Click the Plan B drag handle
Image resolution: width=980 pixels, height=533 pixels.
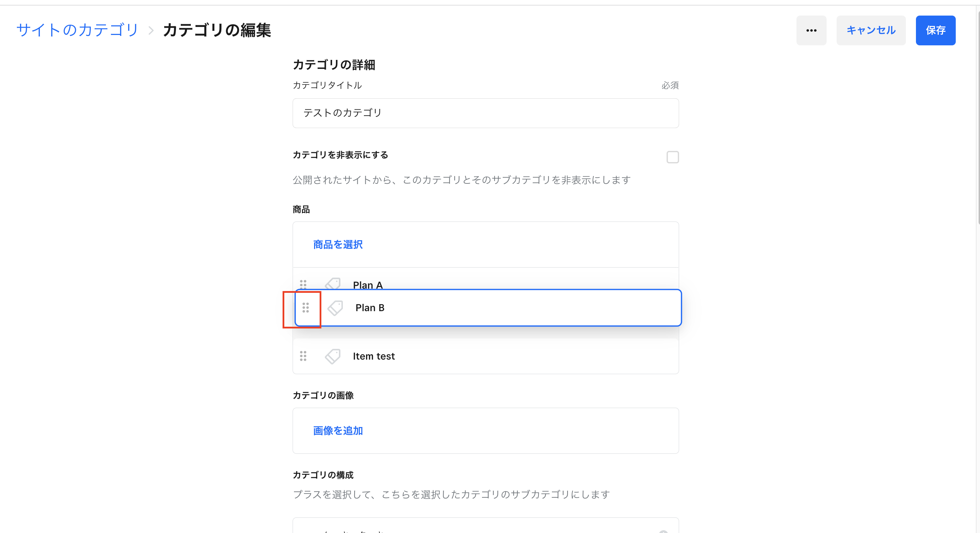305,308
